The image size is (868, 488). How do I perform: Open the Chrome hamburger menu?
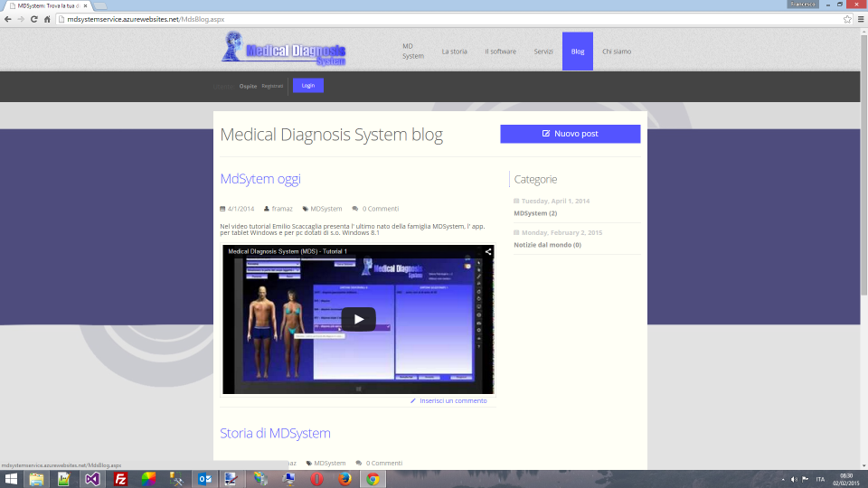[860, 18]
